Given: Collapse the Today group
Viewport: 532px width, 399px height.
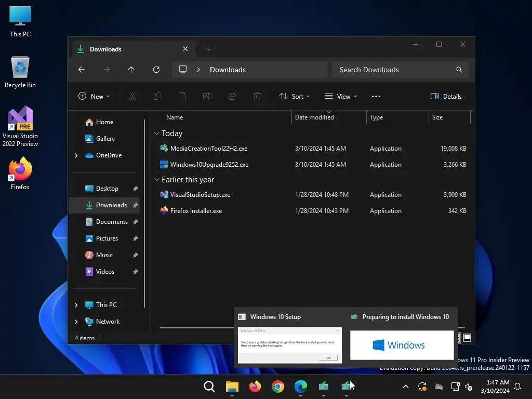Looking at the screenshot, I should click(x=156, y=134).
